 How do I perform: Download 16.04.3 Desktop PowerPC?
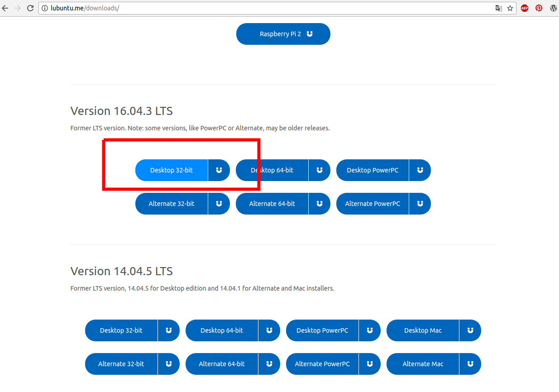373,170
